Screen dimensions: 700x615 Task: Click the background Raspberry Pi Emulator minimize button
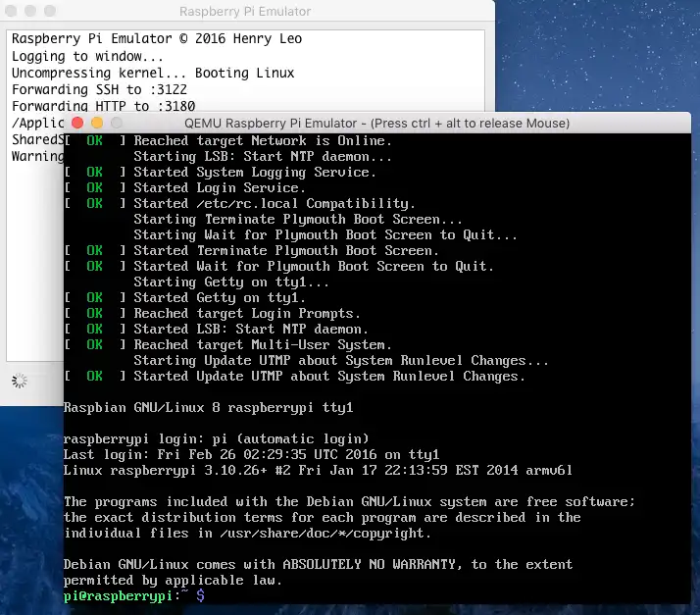[30, 11]
